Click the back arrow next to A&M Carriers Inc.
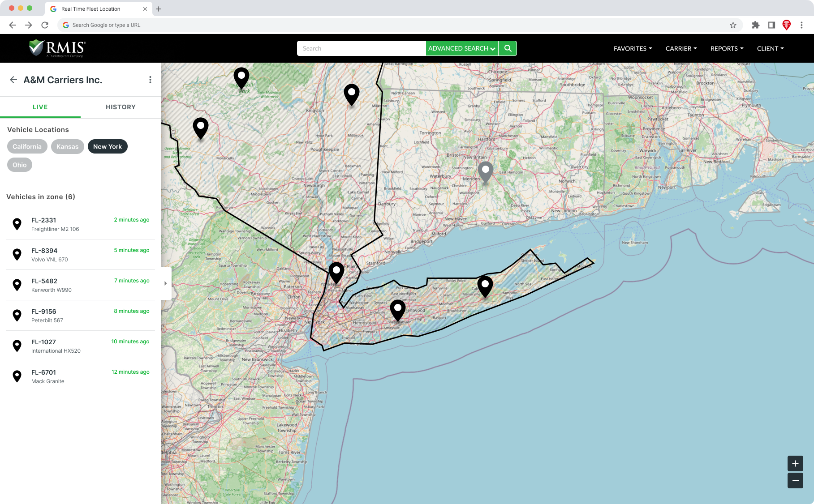Image resolution: width=814 pixels, height=504 pixels. coord(13,80)
